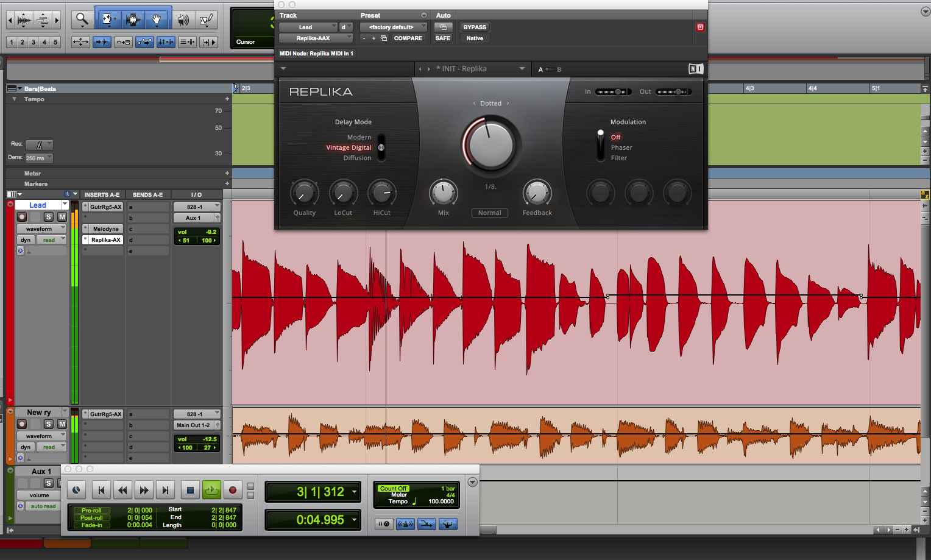This screenshot has width=931, height=560.
Task: Flip the A/B compare switch in Replika
Action: pyautogui.click(x=550, y=69)
